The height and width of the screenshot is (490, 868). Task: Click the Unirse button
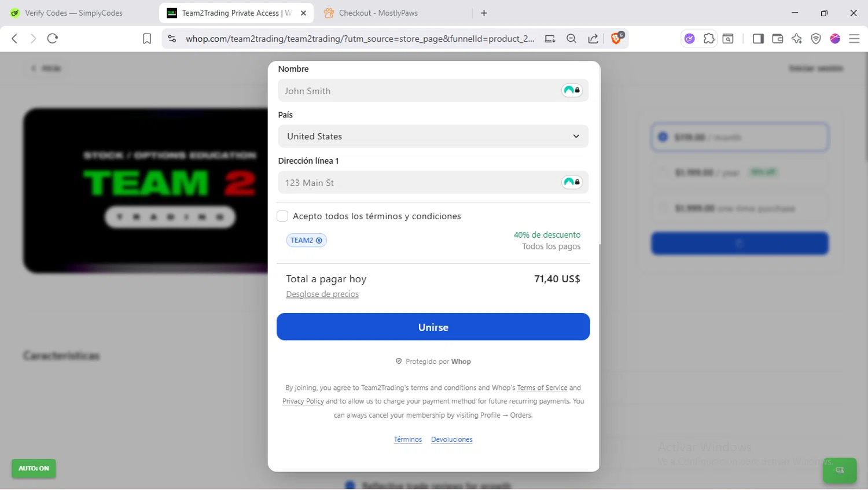[x=433, y=327]
